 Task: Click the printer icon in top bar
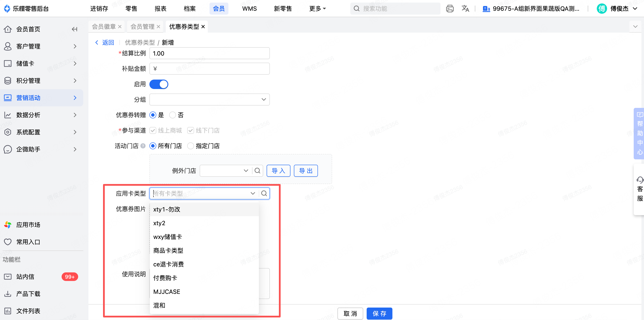tap(450, 9)
